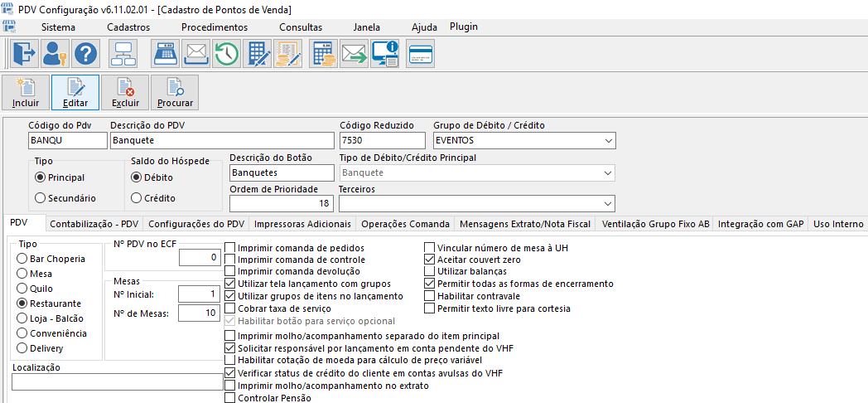
Task: Open the Plugin menu
Action: 464,27
